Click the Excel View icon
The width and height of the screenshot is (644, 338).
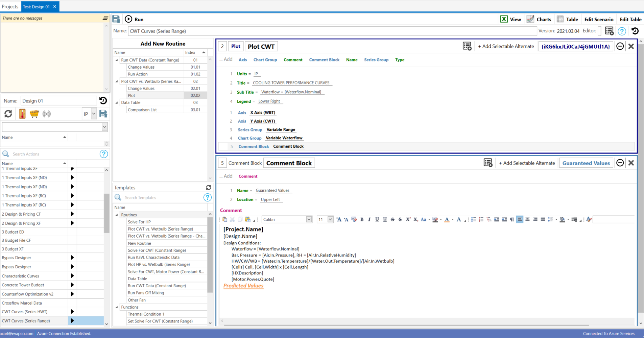504,19
